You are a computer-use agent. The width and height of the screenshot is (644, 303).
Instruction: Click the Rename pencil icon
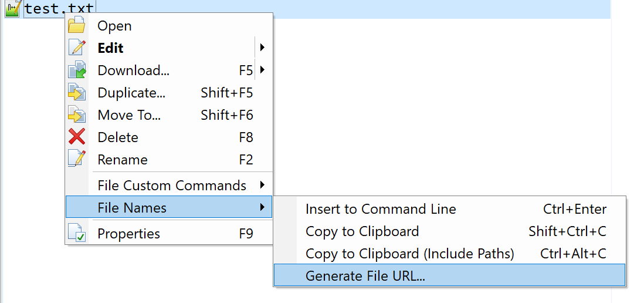(77, 159)
